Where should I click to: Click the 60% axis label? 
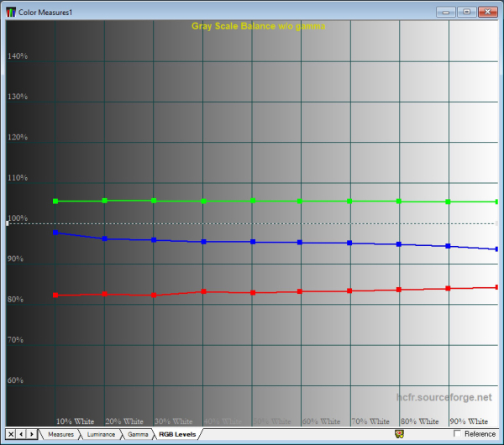[x=15, y=380]
